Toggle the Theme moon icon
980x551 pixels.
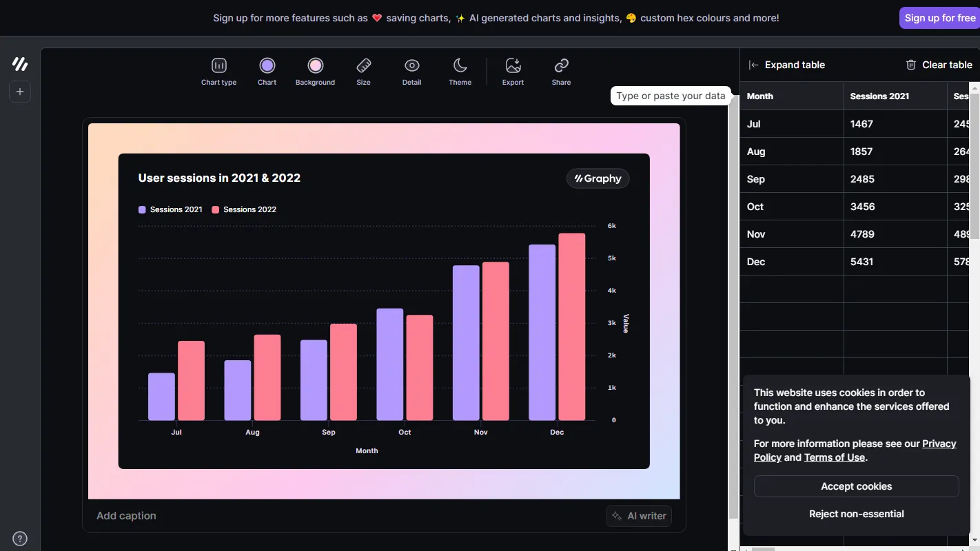[460, 66]
